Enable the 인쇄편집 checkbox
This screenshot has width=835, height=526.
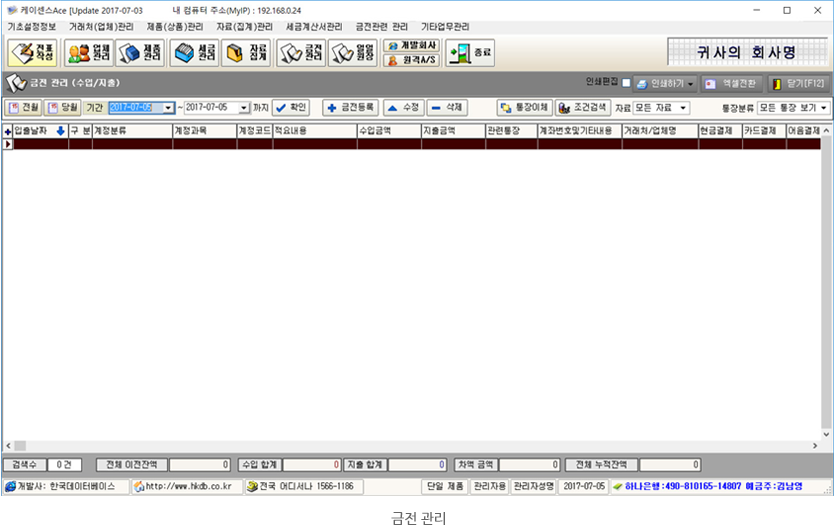pos(626,83)
